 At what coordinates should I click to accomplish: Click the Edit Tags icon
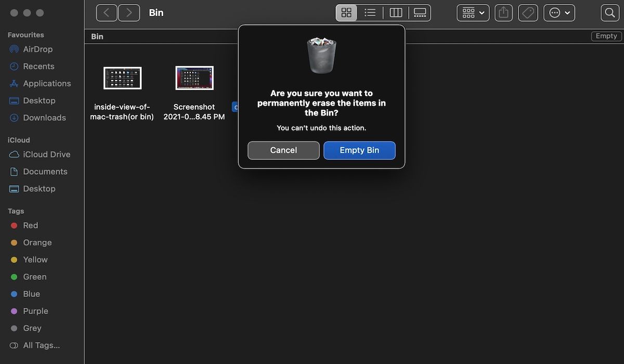coord(528,12)
